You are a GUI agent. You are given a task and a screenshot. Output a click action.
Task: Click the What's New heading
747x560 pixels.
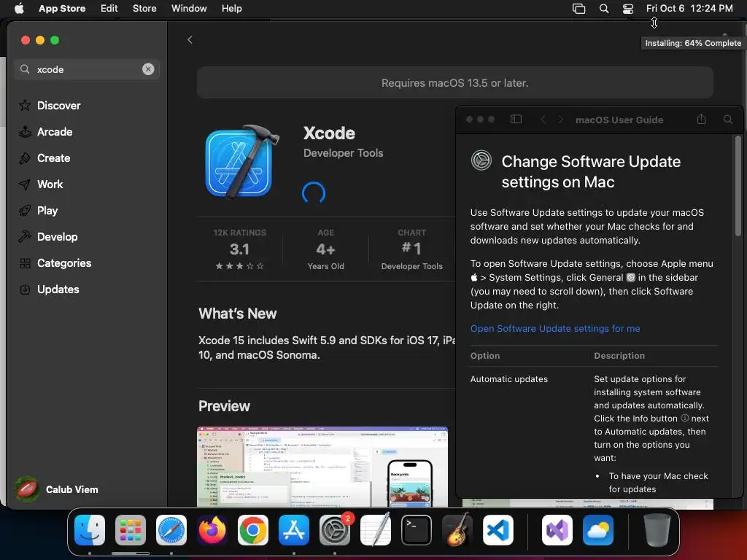pyautogui.click(x=237, y=314)
